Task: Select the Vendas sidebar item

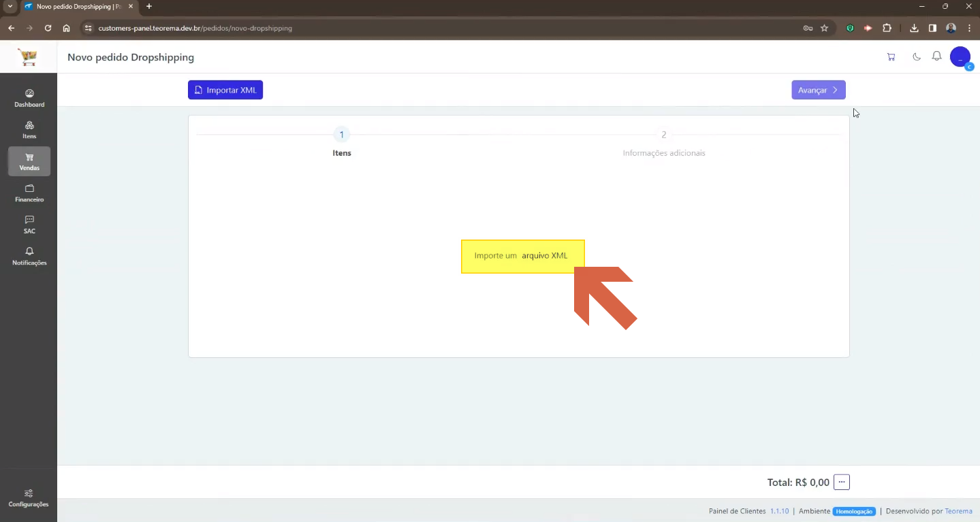Action: [x=29, y=161]
